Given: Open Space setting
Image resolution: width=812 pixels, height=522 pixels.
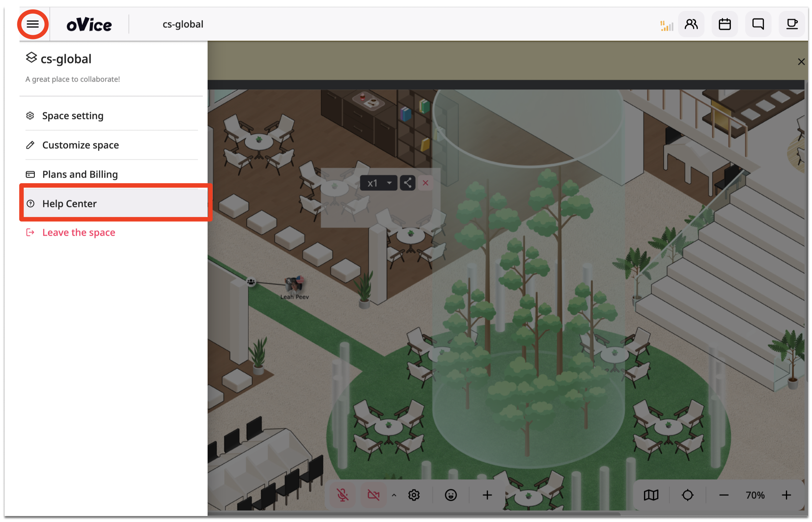Looking at the screenshot, I should click(x=73, y=116).
